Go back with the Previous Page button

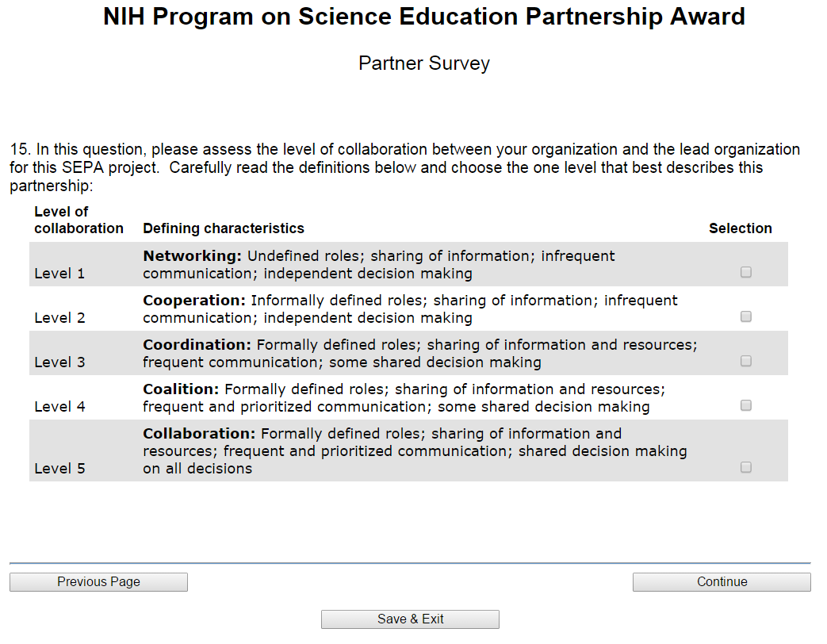98,582
